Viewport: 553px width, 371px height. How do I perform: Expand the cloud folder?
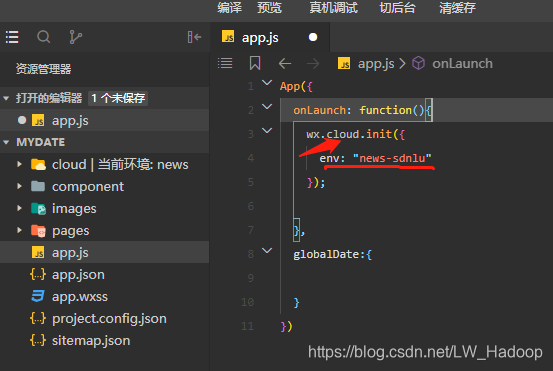click(19, 164)
